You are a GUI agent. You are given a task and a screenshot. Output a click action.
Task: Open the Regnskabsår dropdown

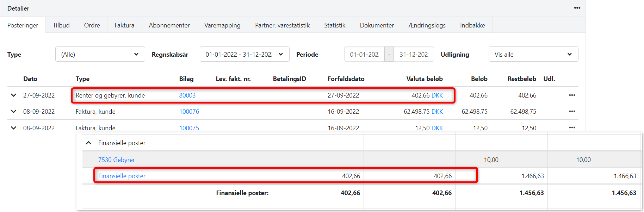point(244,54)
